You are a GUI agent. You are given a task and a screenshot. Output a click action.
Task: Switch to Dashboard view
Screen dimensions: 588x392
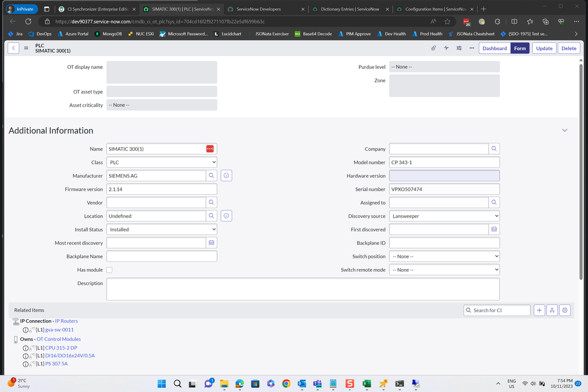(494, 48)
